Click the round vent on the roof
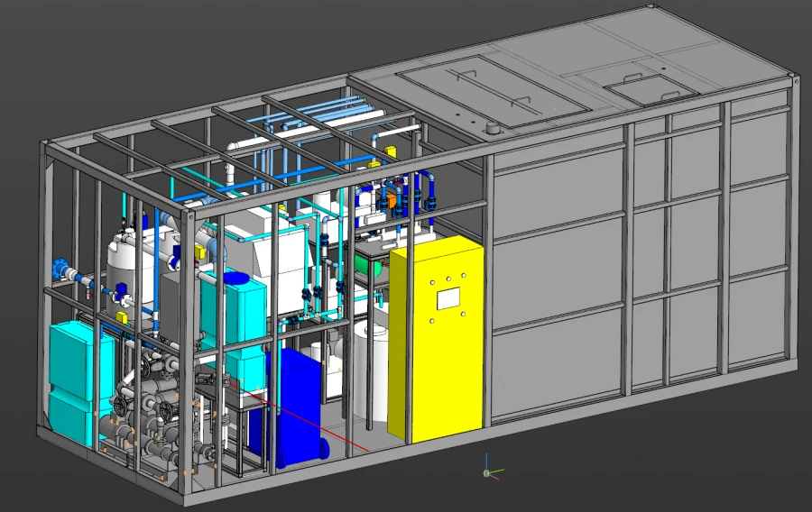Screen dimensions: 812x512 click(x=493, y=131)
